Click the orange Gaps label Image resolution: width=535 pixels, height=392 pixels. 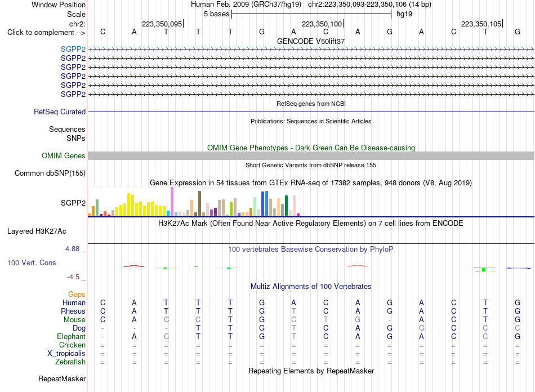[x=77, y=294]
